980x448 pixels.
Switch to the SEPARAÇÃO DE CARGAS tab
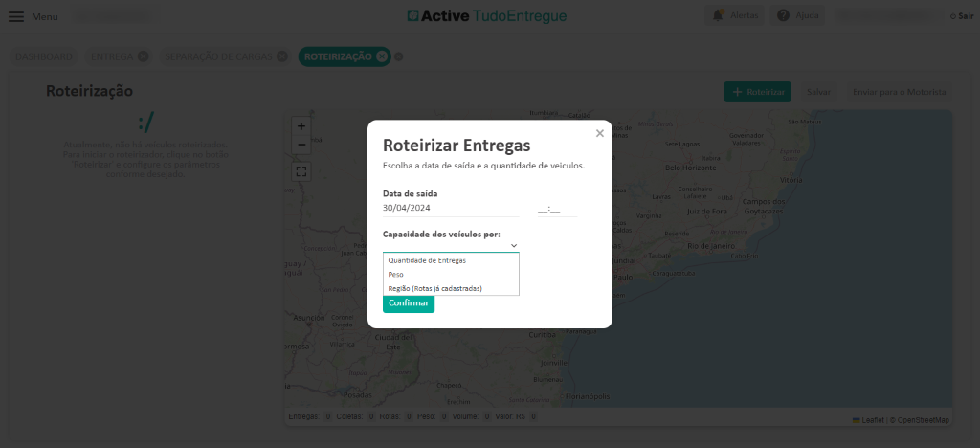(x=218, y=56)
